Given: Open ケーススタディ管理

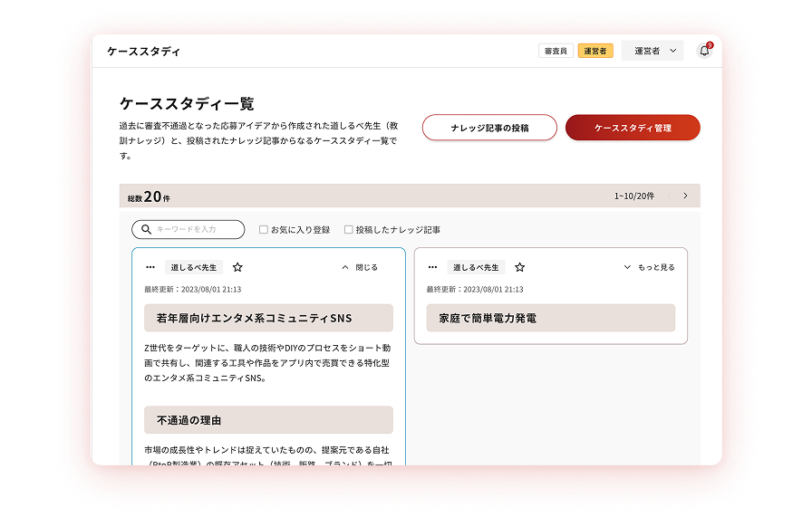Looking at the screenshot, I should coord(633,128).
